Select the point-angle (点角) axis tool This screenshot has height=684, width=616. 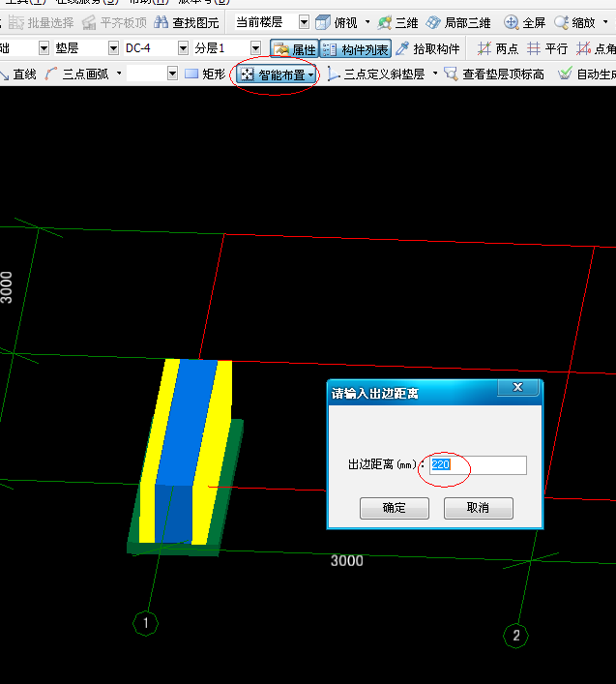(595, 48)
